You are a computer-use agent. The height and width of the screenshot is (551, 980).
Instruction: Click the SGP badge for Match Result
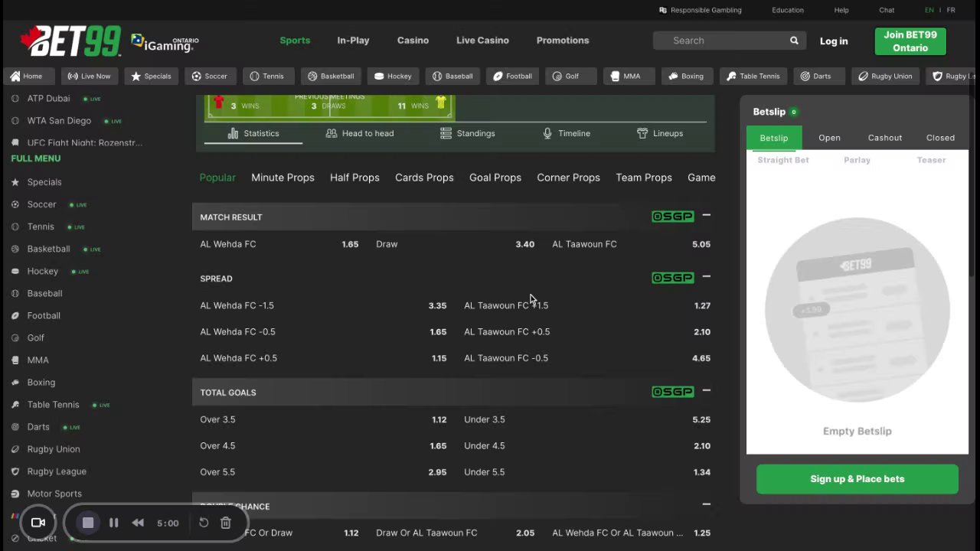(x=672, y=217)
